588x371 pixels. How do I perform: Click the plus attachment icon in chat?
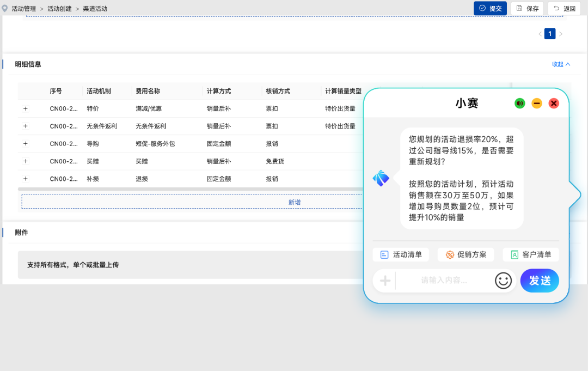[385, 281]
